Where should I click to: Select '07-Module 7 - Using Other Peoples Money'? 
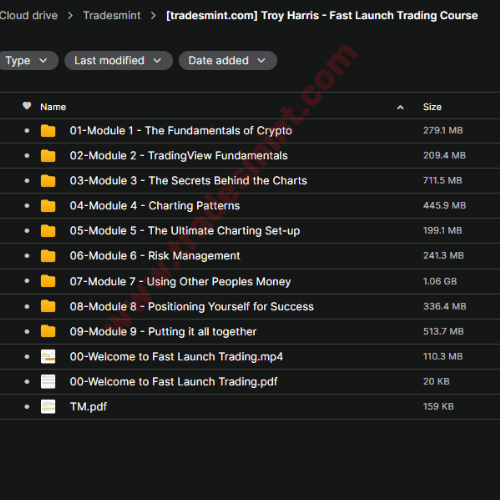[180, 282]
